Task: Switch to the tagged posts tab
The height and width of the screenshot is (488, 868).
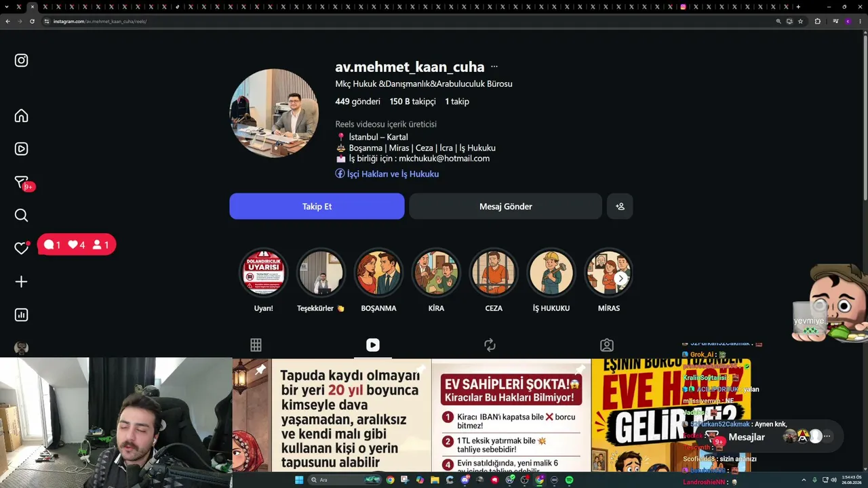Action: tap(607, 345)
